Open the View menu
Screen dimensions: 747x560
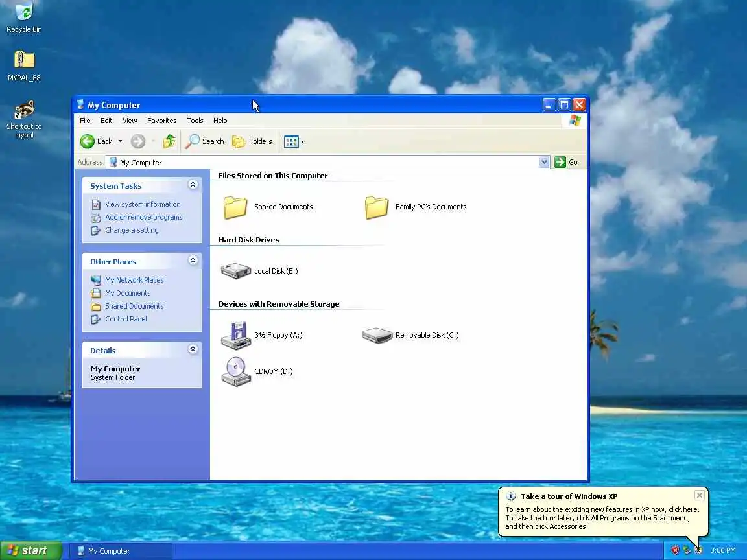point(130,121)
